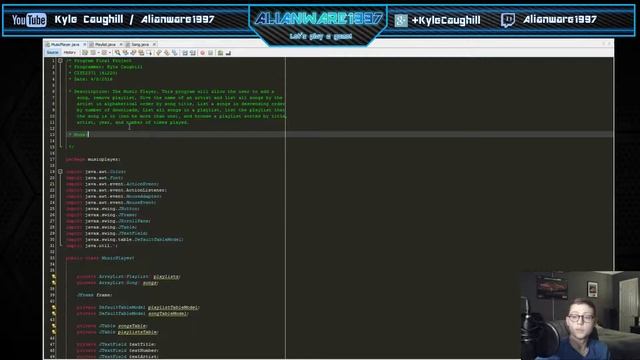Click the java.awt.Color import line
Viewport: 640px width, 360px height.
pyautogui.click(x=96, y=172)
